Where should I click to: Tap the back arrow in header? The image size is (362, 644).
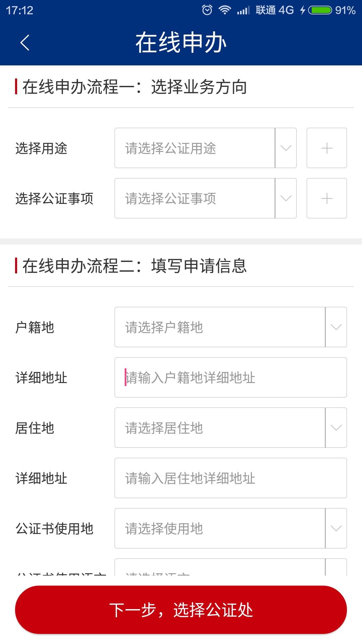[25, 43]
